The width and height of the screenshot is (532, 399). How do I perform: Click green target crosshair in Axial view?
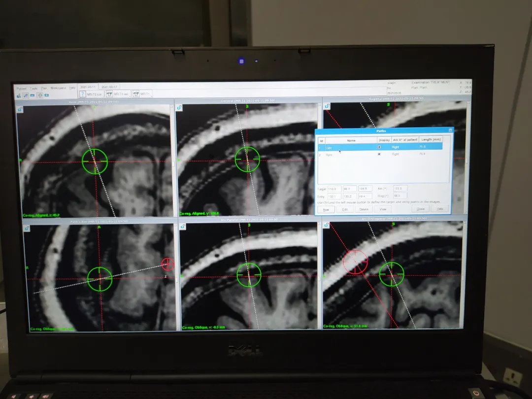click(95, 162)
